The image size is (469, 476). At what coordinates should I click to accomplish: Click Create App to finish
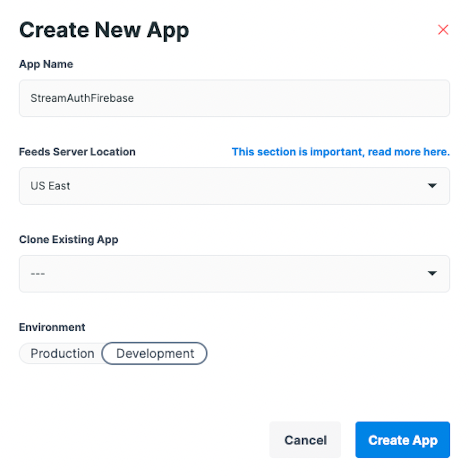(402, 440)
